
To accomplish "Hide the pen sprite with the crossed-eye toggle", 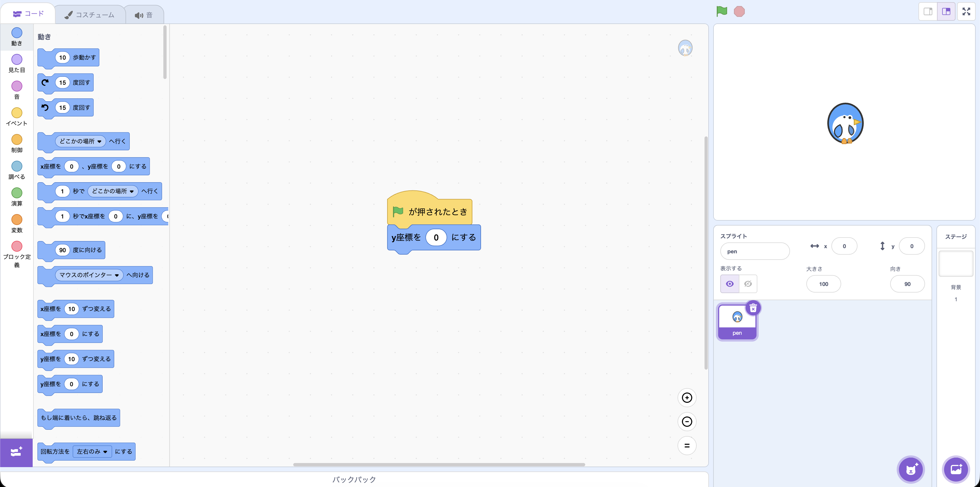I will click(x=748, y=284).
